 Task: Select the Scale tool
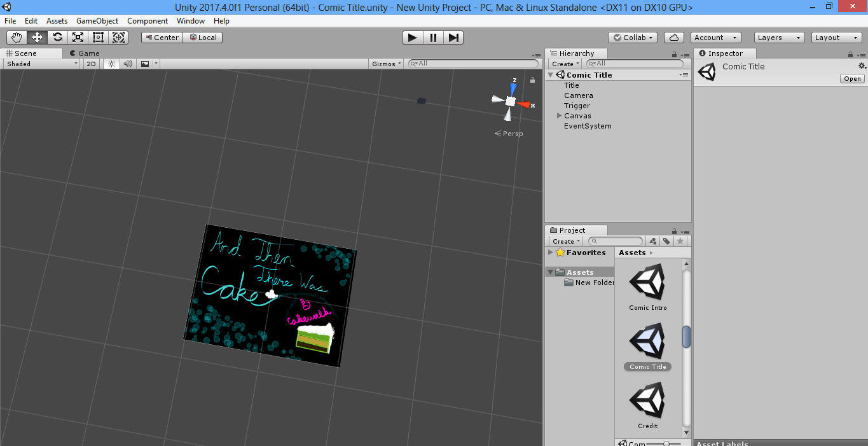(x=78, y=38)
